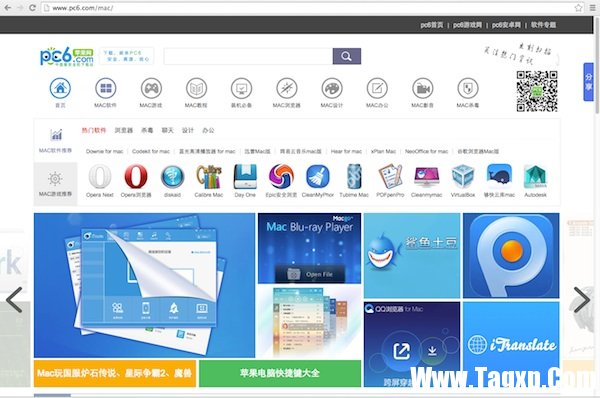Open the 软件专题 top link
Image resolution: width=600 pixels, height=398 pixels.
543,25
